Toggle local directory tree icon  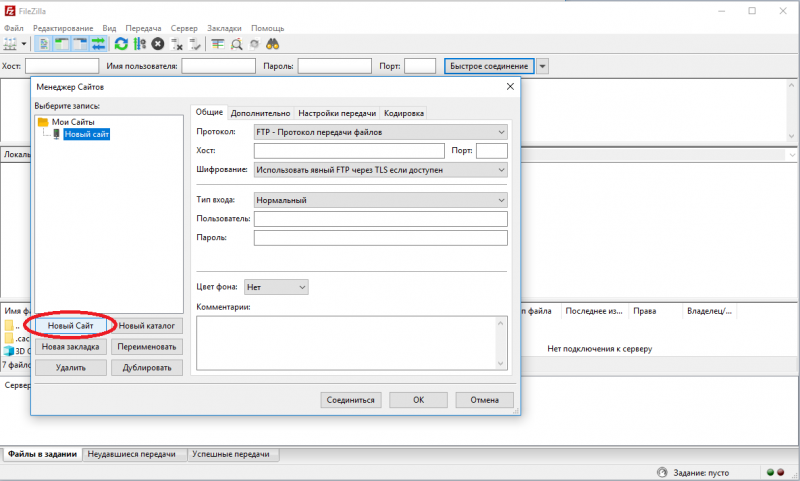click(62, 44)
